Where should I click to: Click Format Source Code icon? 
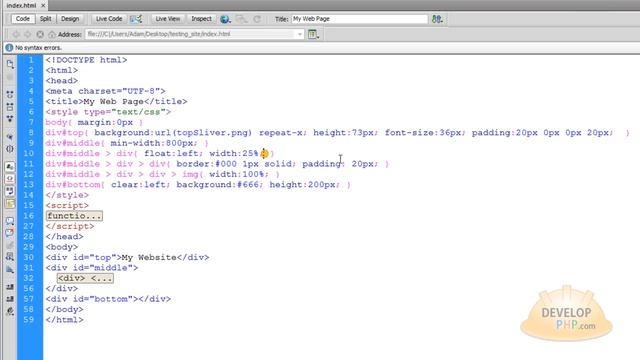click(10, 311)
